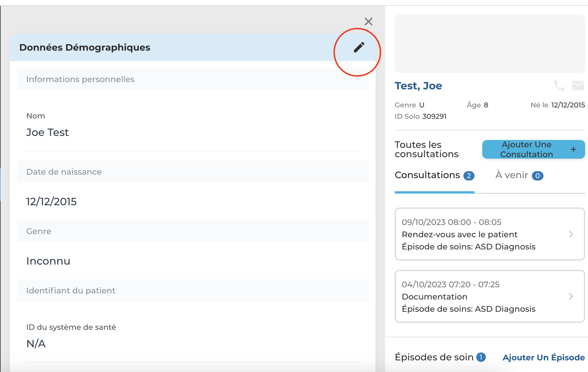This screenshot has width=588, height=372.
Task: Click the Genre section header in demographics
Action: [192, 231]
